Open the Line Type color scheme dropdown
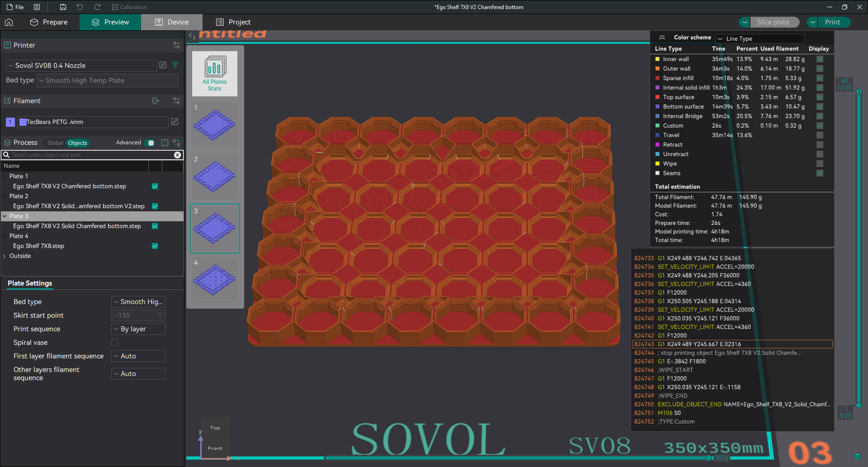 759,39
